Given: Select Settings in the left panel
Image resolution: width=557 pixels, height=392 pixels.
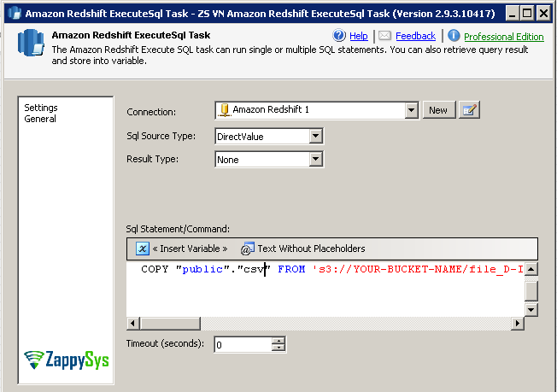Looking at the screenshot, I should tap(41, 108).
